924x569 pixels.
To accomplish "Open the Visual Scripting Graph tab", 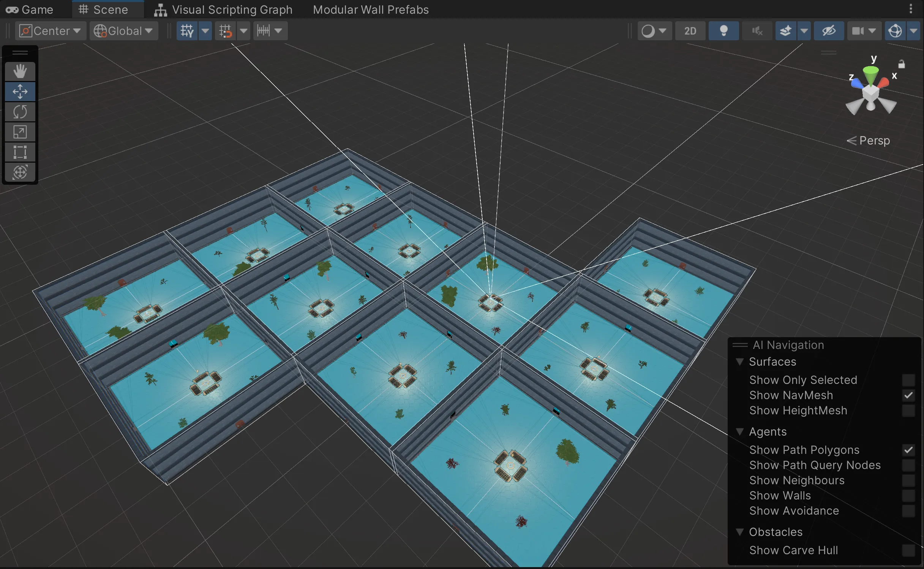I will pyautogui.click(x=224, y=10).
